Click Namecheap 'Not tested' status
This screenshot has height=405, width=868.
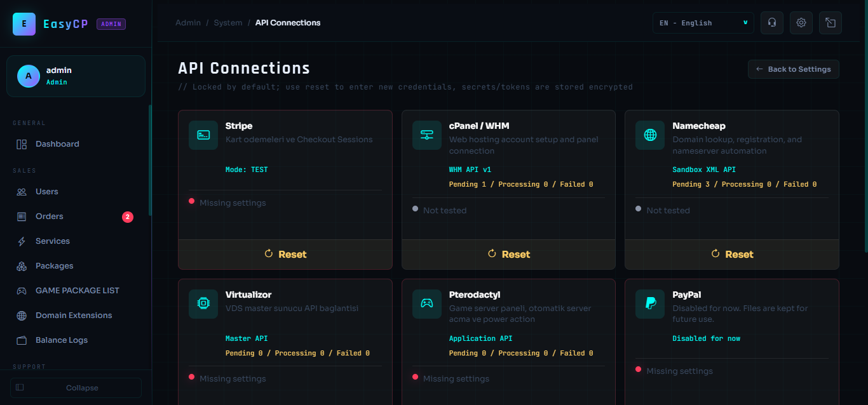pyautogui.click(x=668, y=211)
